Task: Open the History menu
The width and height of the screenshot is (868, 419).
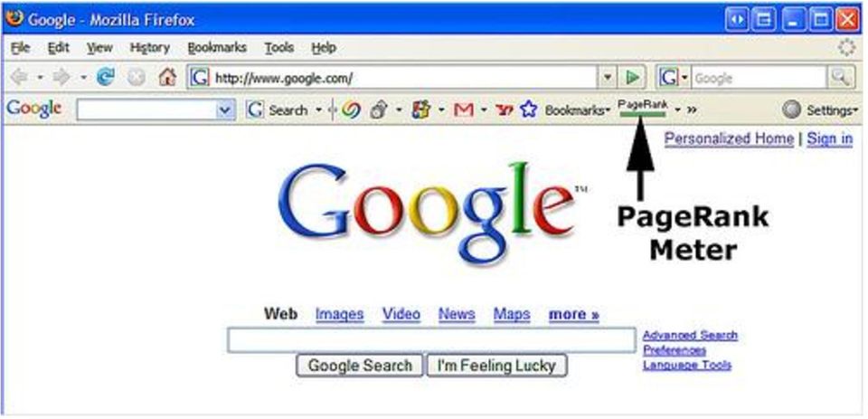Action: (x=150, y=48)
